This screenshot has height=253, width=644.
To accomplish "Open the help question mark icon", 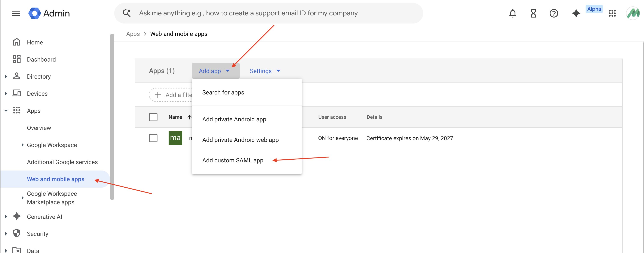I will 554,13.
